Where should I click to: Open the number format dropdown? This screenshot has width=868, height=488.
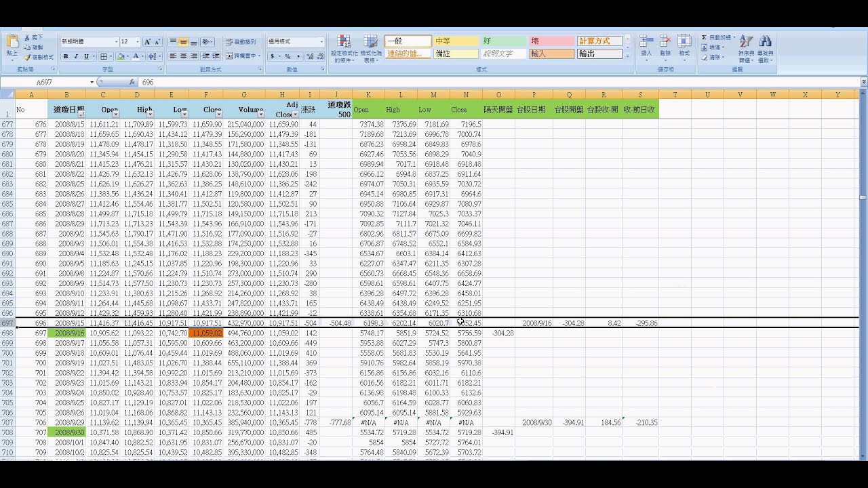point(321,42)
